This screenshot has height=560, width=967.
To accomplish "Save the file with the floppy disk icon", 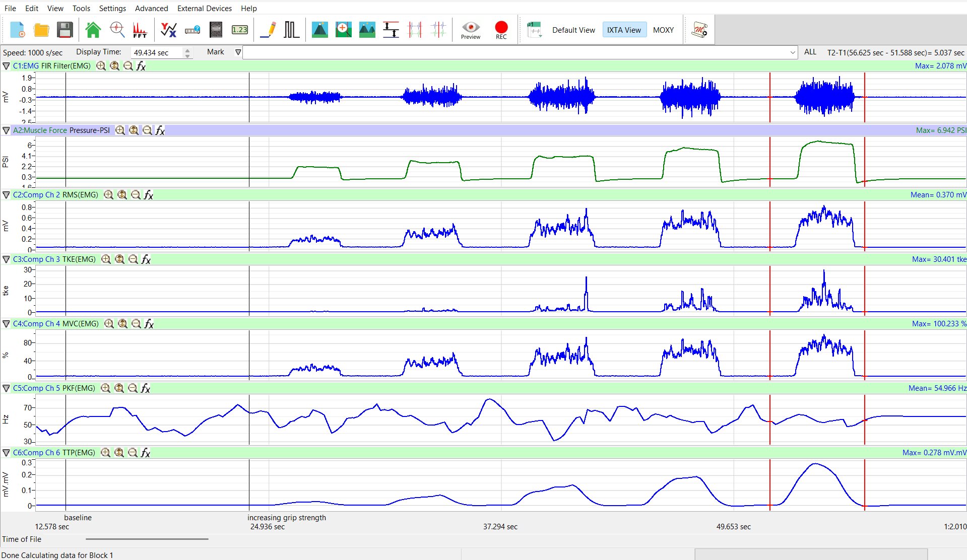I will [65, 30].
